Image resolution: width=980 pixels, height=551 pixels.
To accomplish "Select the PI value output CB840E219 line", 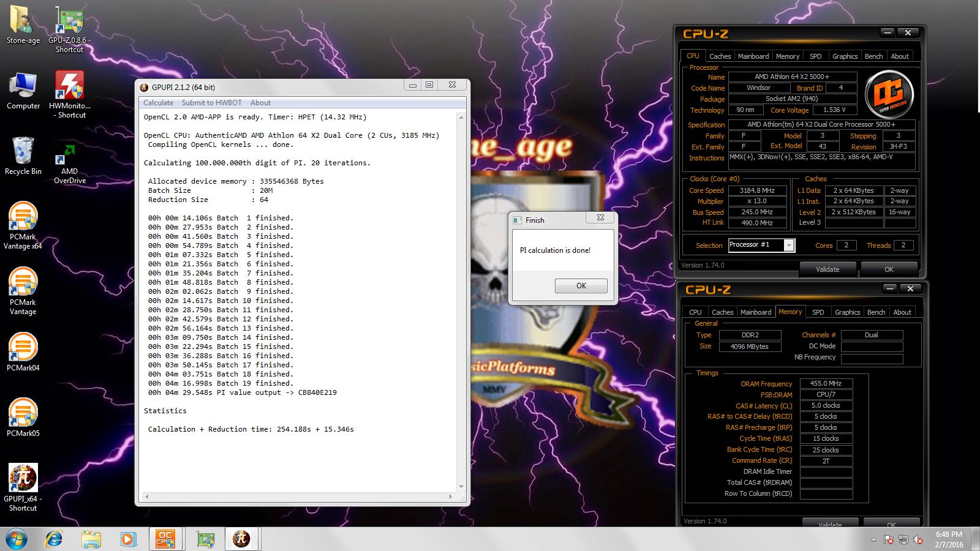I will [x=242, y=392].
